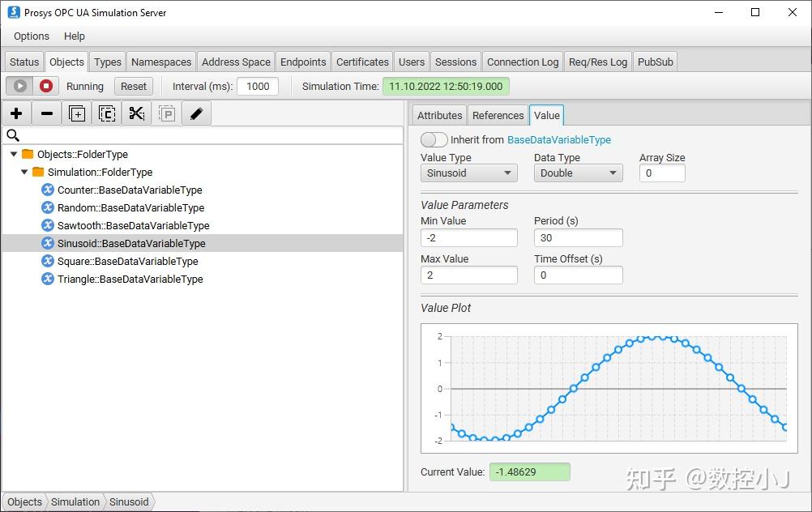Select the Sinusoid breadcrumb at the bottom

pyautogui.click(x=128, y=501)
